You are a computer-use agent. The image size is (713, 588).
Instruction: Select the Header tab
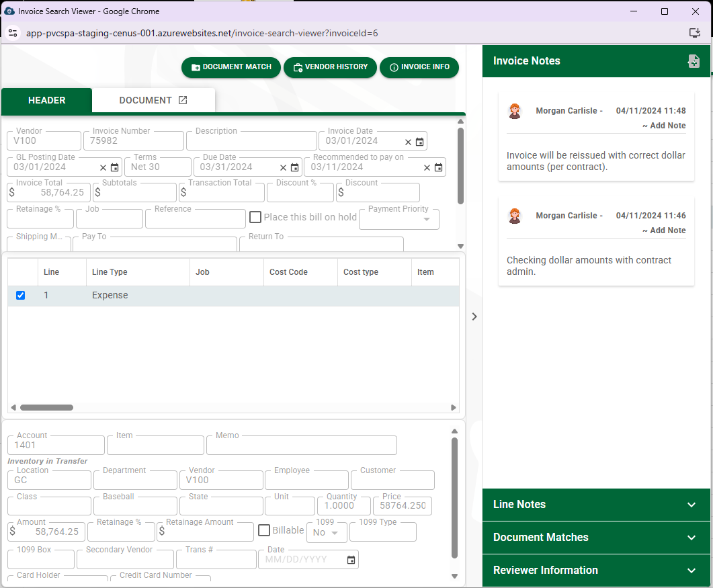[x=47, y=100]
